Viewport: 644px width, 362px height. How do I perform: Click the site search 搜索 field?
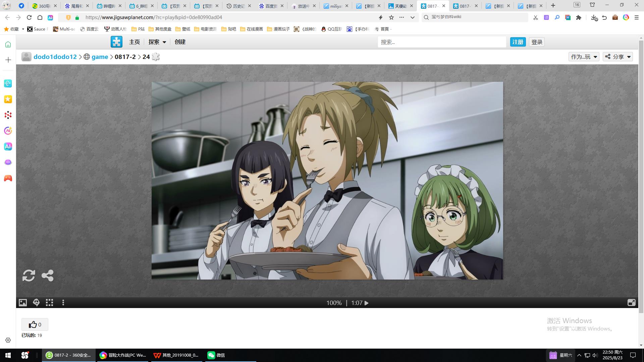(x=442, y=42)
